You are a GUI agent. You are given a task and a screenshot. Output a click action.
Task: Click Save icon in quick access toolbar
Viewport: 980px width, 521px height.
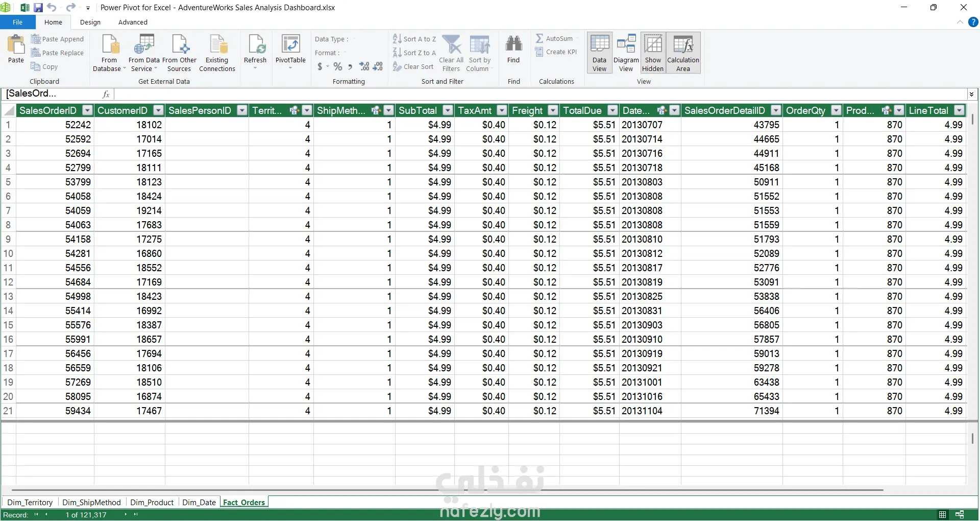point(38,8)
